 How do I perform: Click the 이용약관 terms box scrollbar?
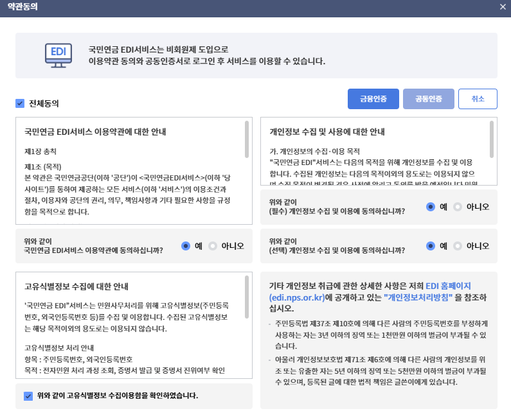pyautogui.click(x=247, y=139)
